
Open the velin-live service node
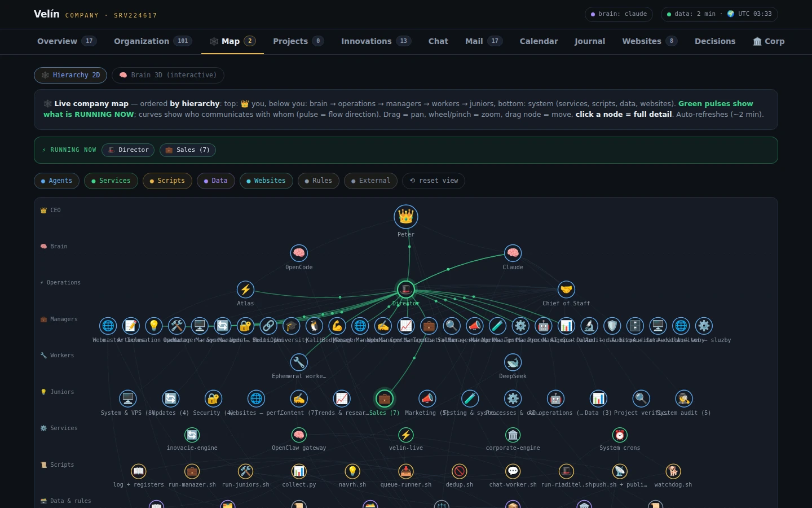(x=406, y=435)
